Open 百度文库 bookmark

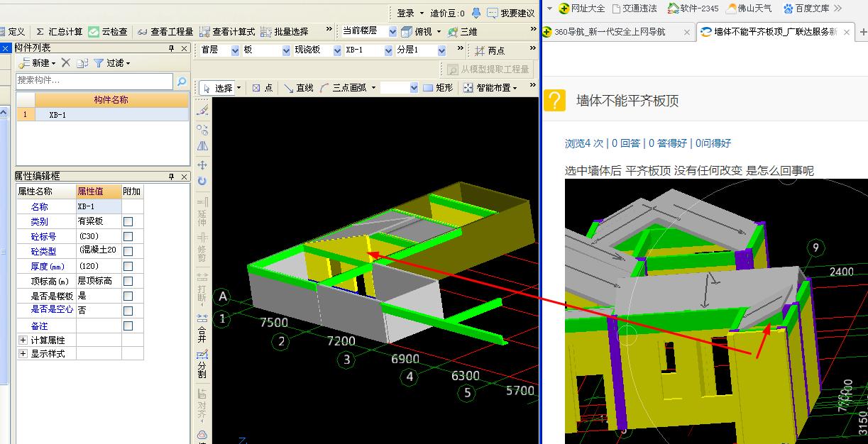point(806,9)
